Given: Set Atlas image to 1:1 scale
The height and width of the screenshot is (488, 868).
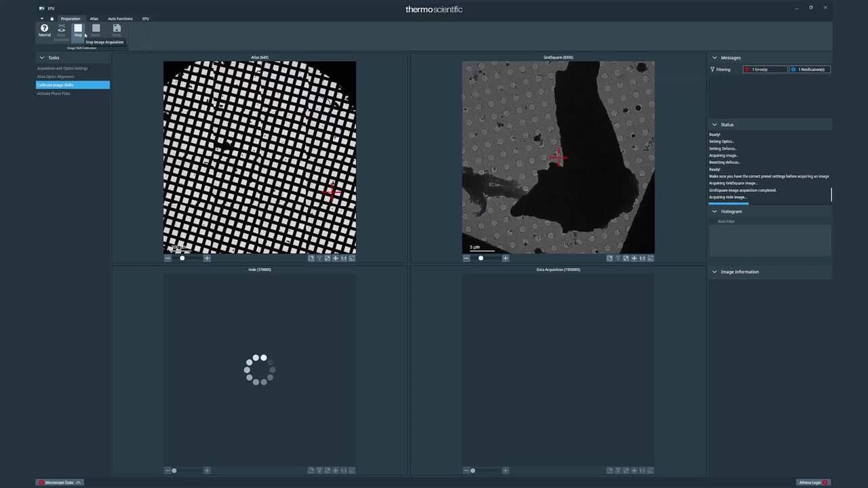Looking at the screenshot, I should tap(344, 258).
